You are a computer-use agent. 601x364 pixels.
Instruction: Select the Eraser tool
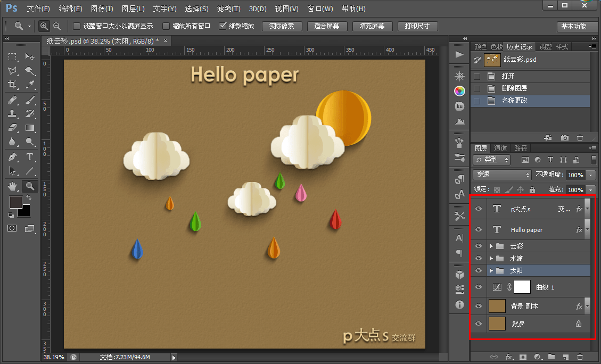click(x=12, y=128)
